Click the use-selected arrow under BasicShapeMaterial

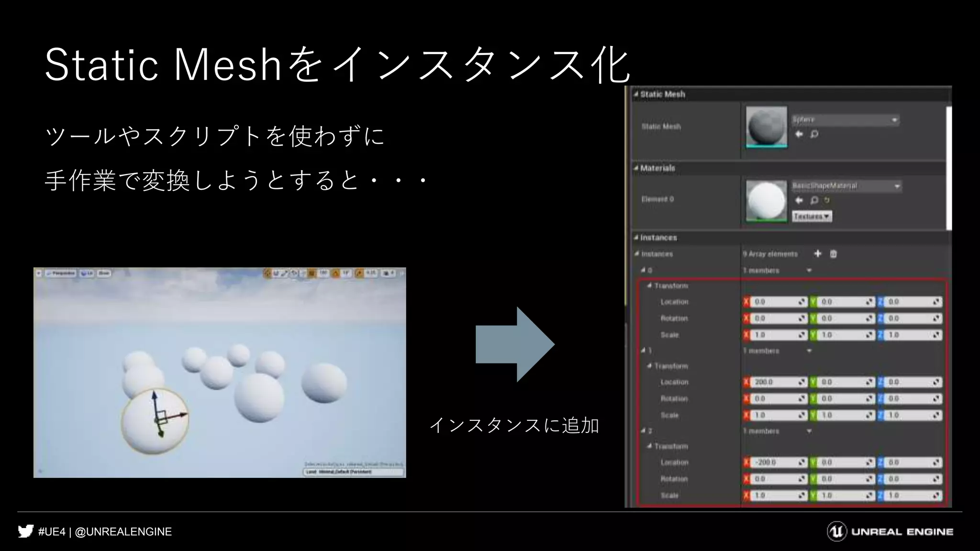tap(799, 200)
